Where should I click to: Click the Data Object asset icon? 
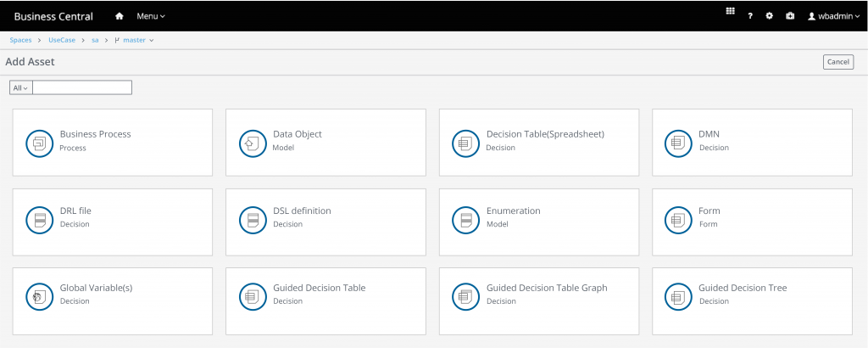252,143
